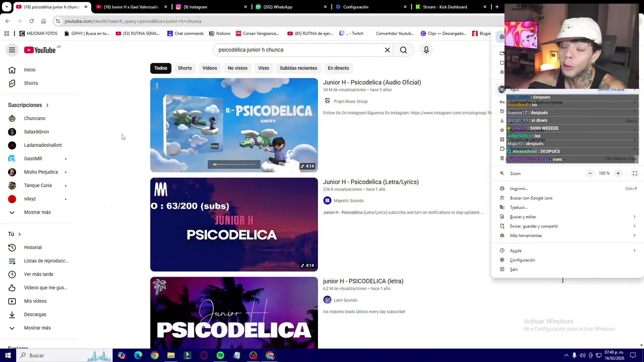Expand Enviar, guardar y compartir submenu

pyautogui.click(x=568, y=226)
